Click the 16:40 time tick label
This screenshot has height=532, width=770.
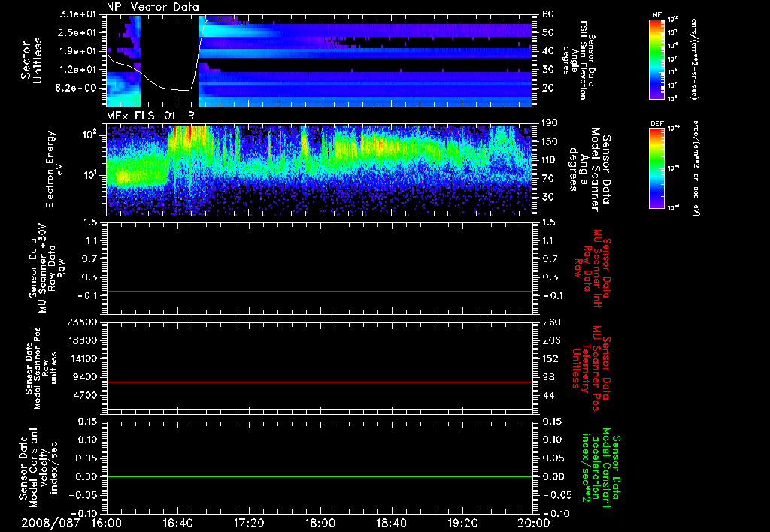coord(177,523)
